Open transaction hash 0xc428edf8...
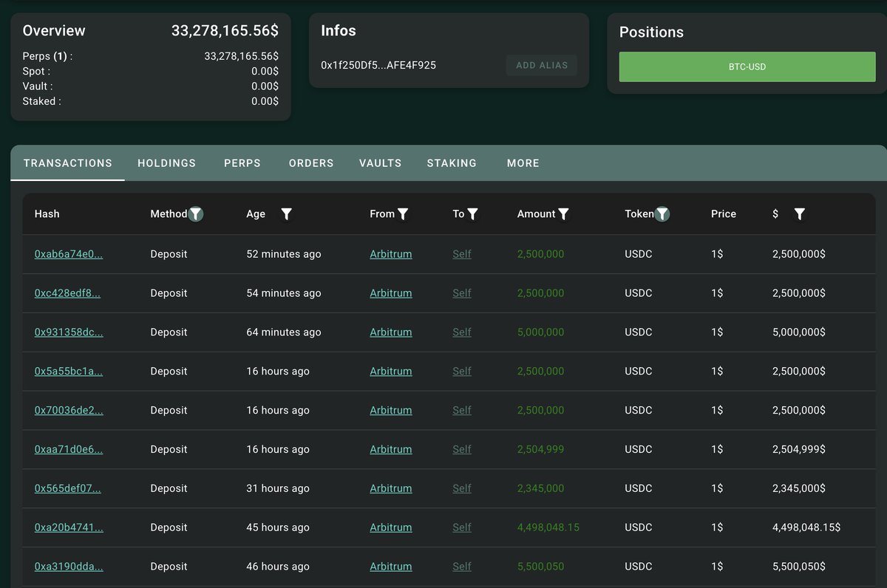Screen dimensions: 887x588 point(67,293)
